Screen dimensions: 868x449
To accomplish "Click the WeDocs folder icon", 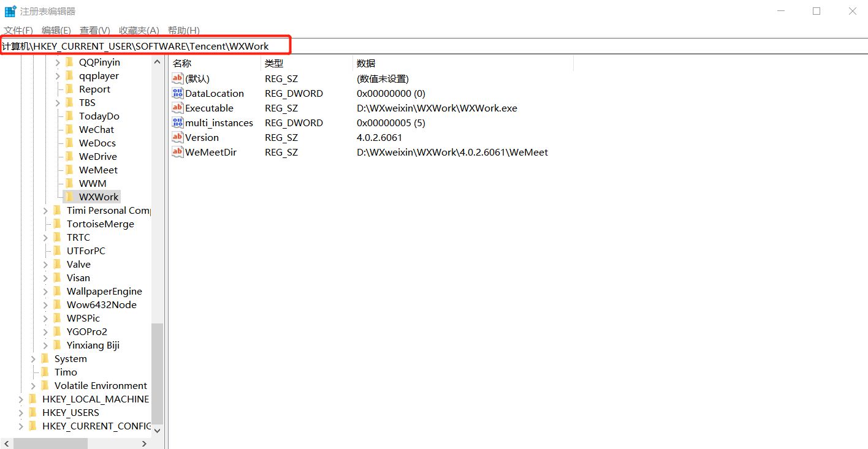I will click(x=69, y=143).
